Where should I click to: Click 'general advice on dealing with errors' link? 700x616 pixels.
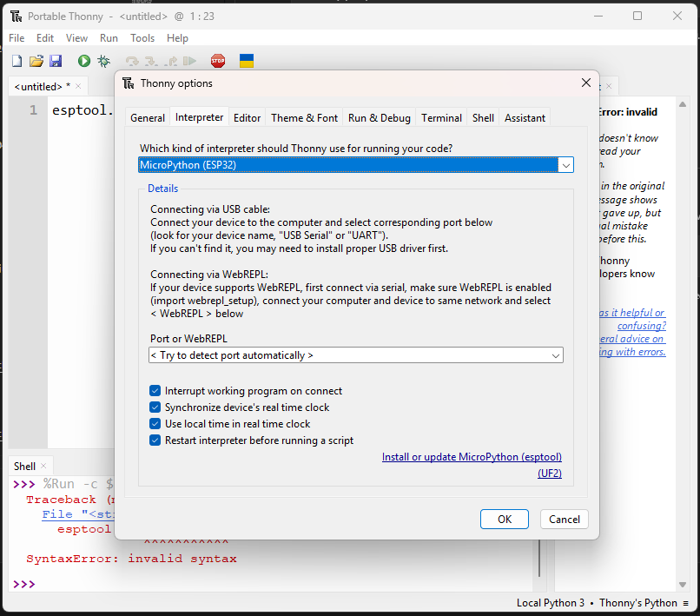tap(632, 345)
